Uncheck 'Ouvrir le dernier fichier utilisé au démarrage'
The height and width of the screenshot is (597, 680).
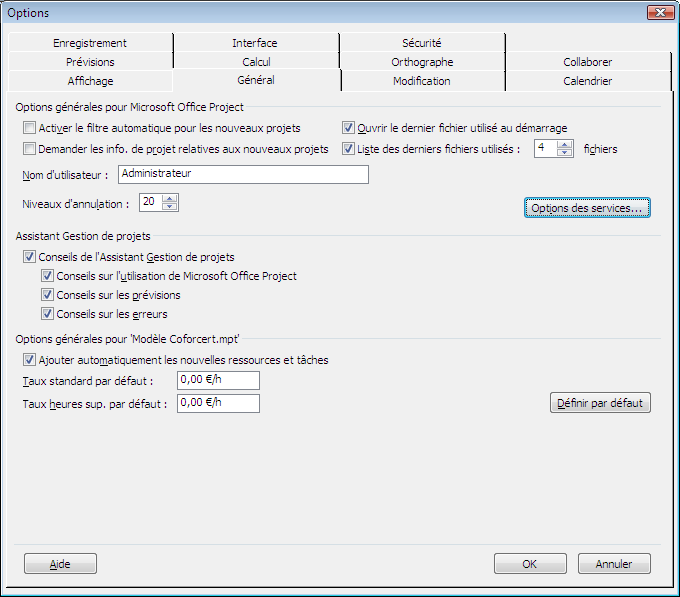(349, 128)
